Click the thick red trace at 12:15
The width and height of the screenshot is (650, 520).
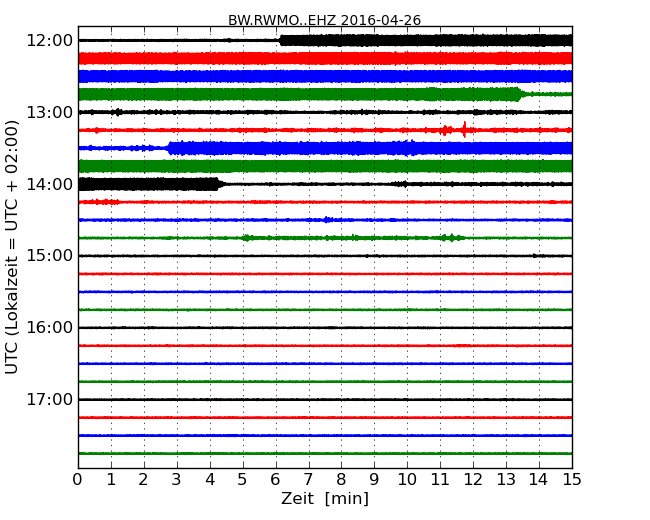pos(325,58)
